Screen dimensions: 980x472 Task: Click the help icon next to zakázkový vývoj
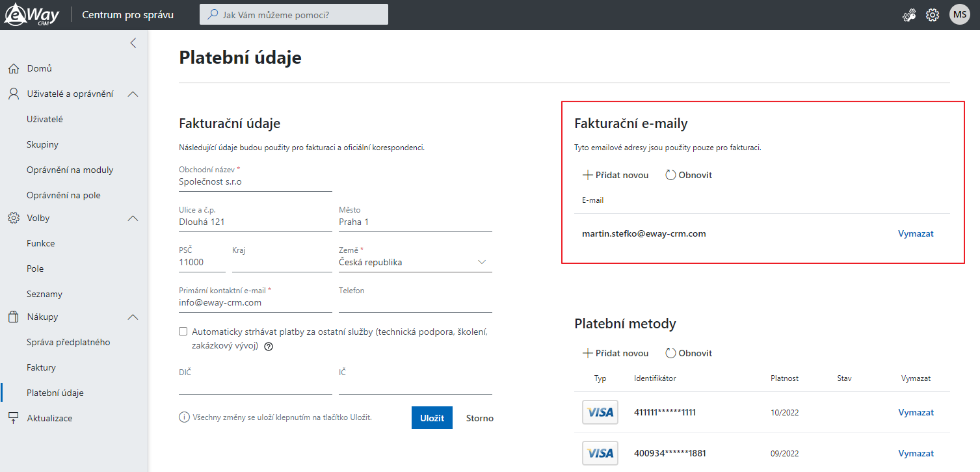coord(269,347)
